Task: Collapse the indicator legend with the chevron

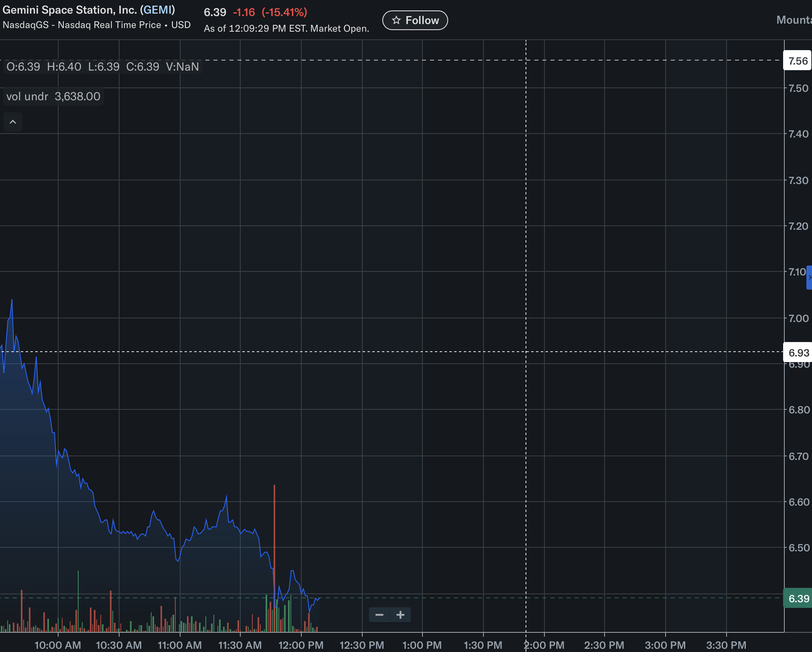Action: tap(13, 122)
